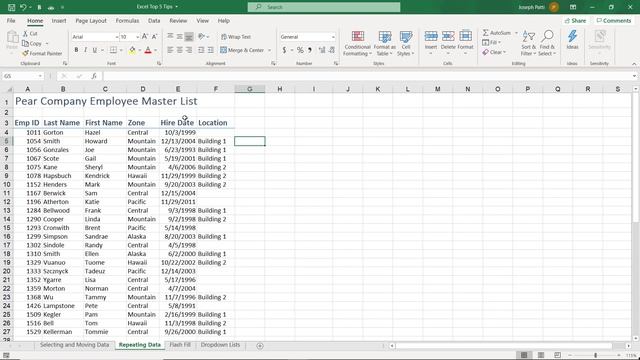Switch to Flash Fill sheet tab
The image size is (640, 360).
[x=180, y=345]
